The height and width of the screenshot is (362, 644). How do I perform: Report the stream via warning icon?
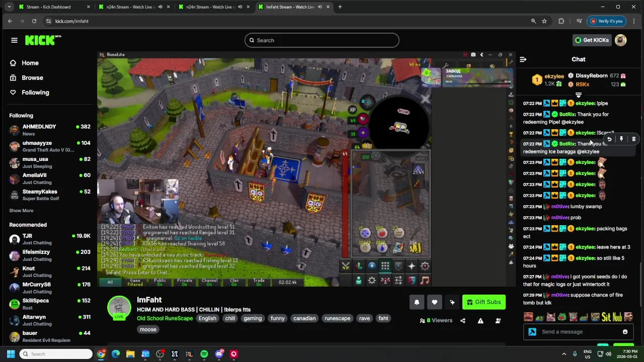[x=480, y=321]
